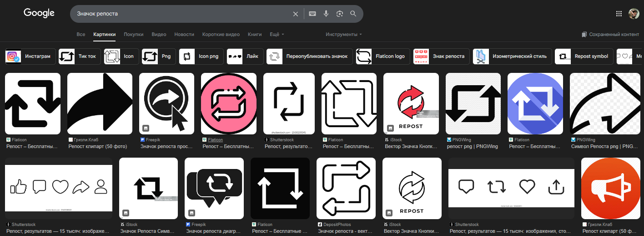Open the Google apps grid
This screenshot has height=236, width=644.
pos(619,14)
